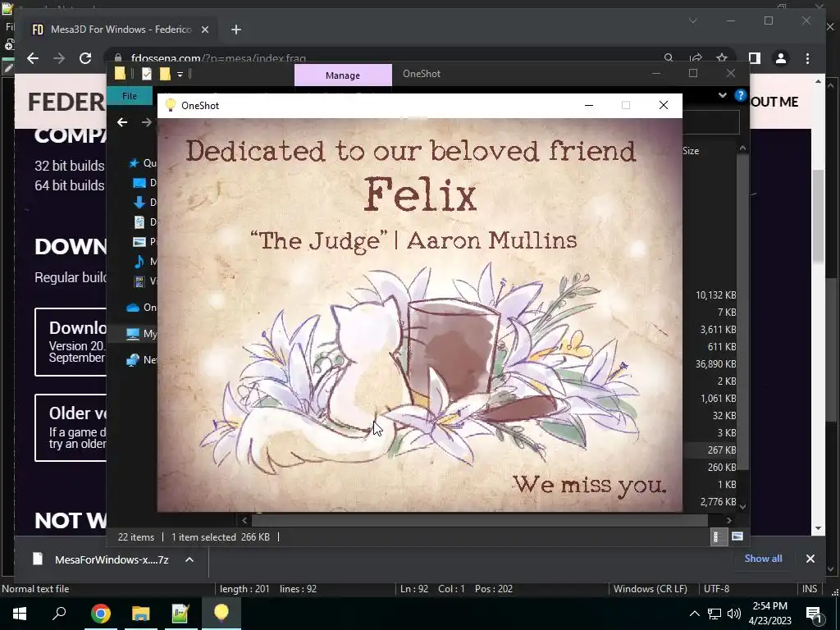This screenshot has height=630, width=840.
Task: Click new folder icon in Explorer title bar
Action: click(x=165, y=74)
